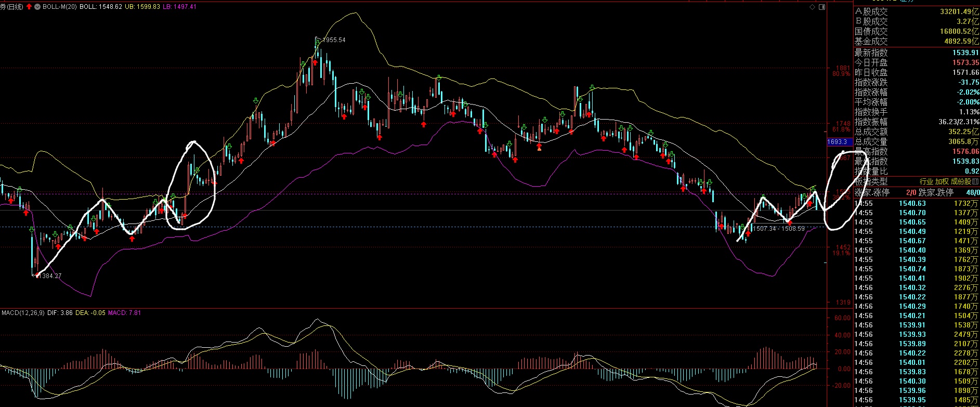Click the 1384.27 low price marker
Viewport: 980px width, 407px height.
48,276
